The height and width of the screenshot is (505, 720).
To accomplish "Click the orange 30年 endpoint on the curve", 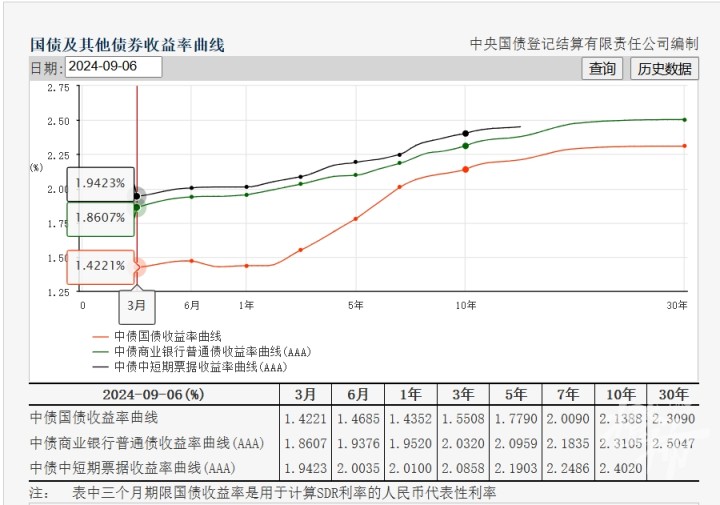I will [685, 146].
